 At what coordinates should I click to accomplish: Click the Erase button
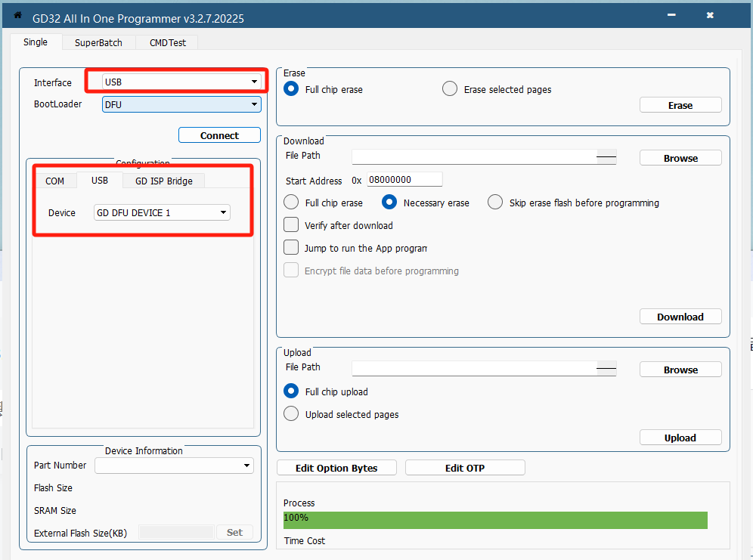[x=680, y=105]
